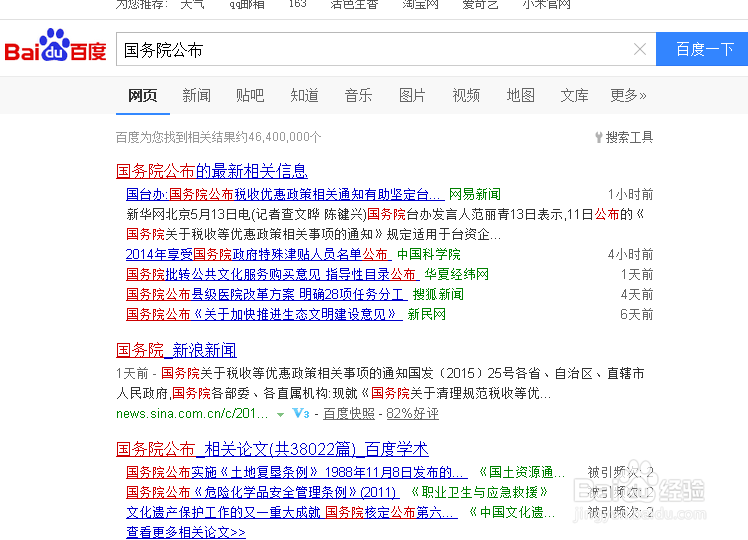Click the 6天前 timestamp
The width and height of the screenshot is (748, 540).
[636, 314]
